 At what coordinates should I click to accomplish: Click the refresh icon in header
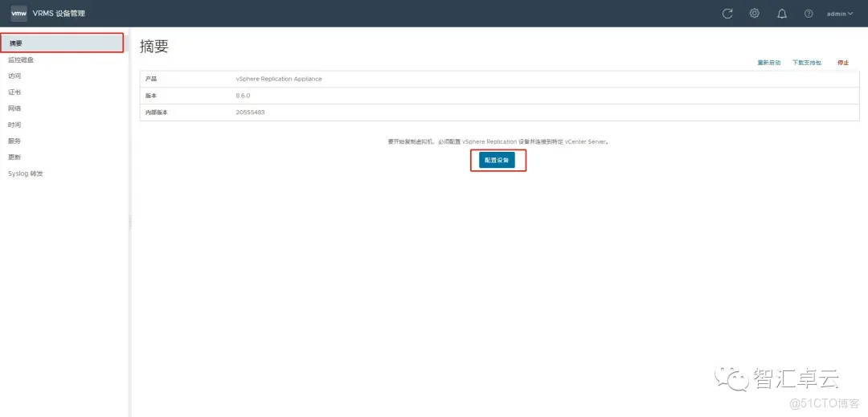727,14
